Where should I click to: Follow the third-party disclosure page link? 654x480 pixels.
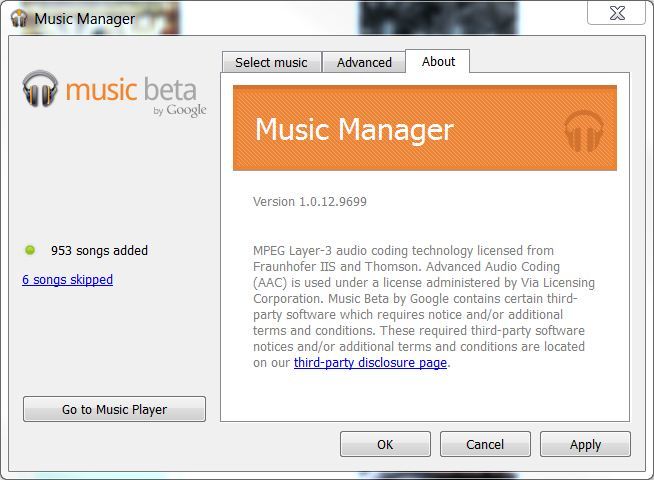pyautogui.click(x=370, y=362)
